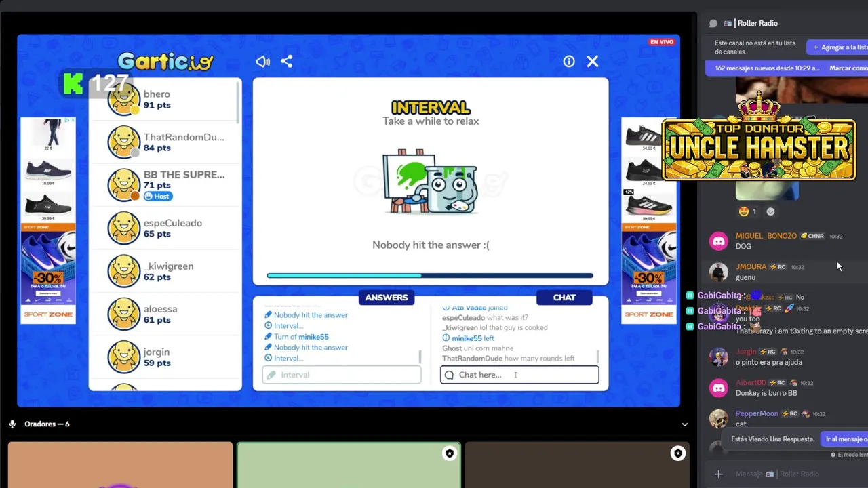This screenshot has width=868, height=488.
Task: Click the RC tag beside JMOURA
Action: [x=778, y=267]
